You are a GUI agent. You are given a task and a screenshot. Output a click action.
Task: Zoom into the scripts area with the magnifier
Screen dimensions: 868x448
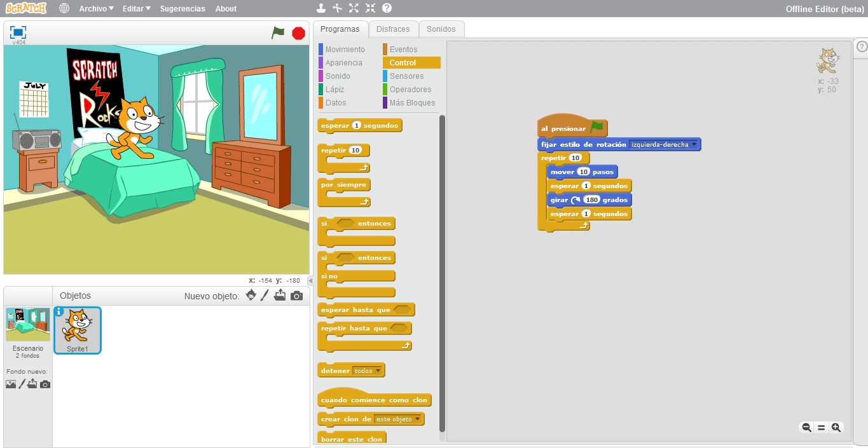point(837,427)
